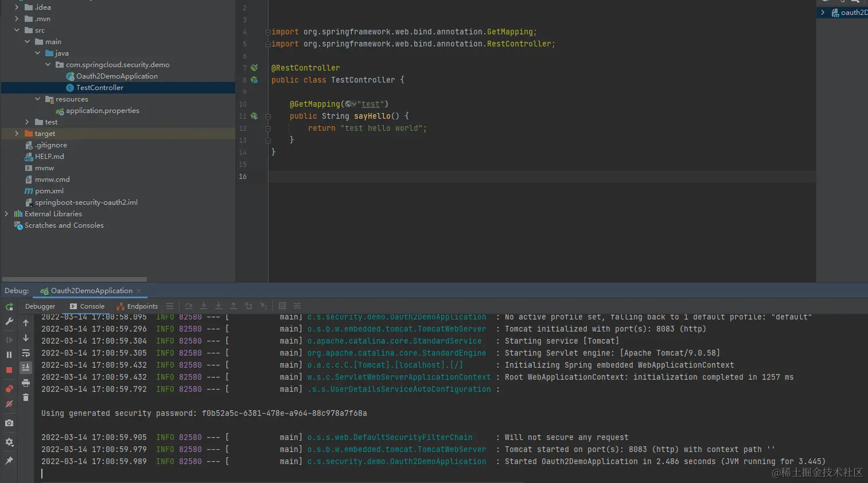
Task: Toggle scroll to end of console
Action: (26, 368)
